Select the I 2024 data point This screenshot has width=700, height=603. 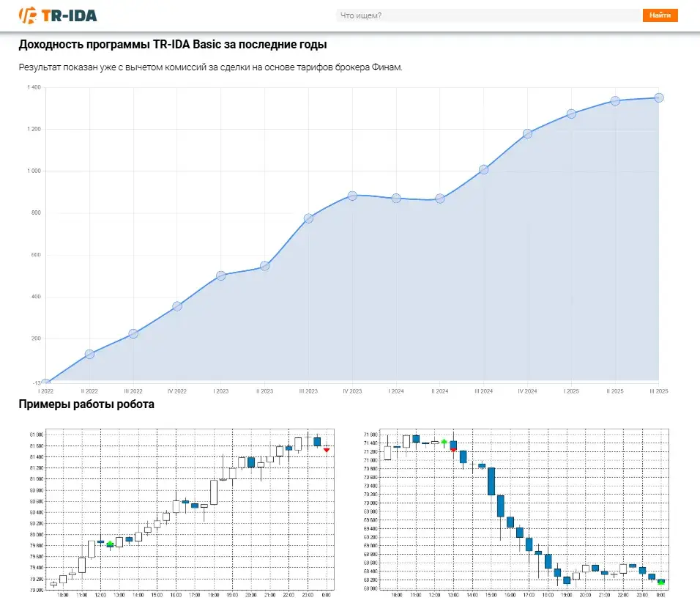tap(396, 199)
